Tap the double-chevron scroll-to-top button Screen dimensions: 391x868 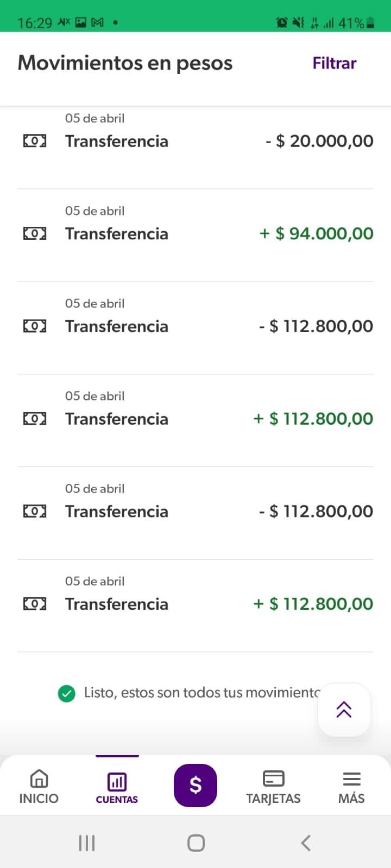tap(344, 710)
